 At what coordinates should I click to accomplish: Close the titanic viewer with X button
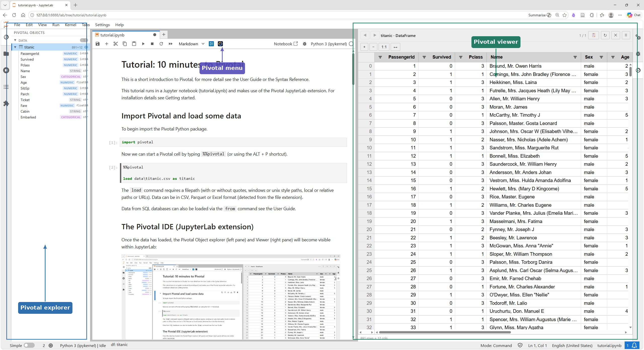[616, 35]
